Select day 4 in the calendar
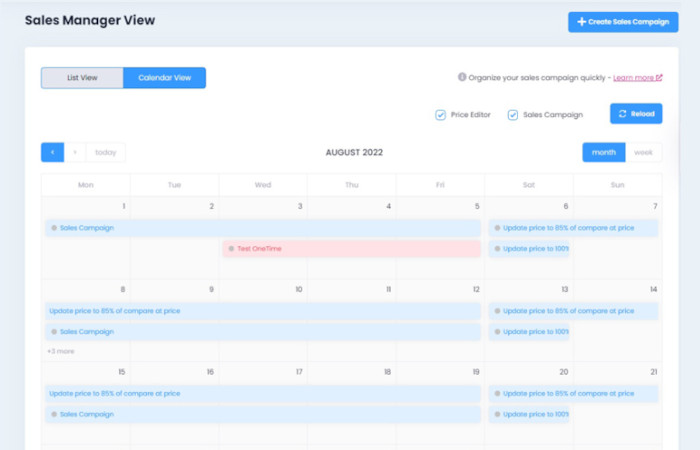Viewport: 700px width, 450px height. [x=388, y=206]
